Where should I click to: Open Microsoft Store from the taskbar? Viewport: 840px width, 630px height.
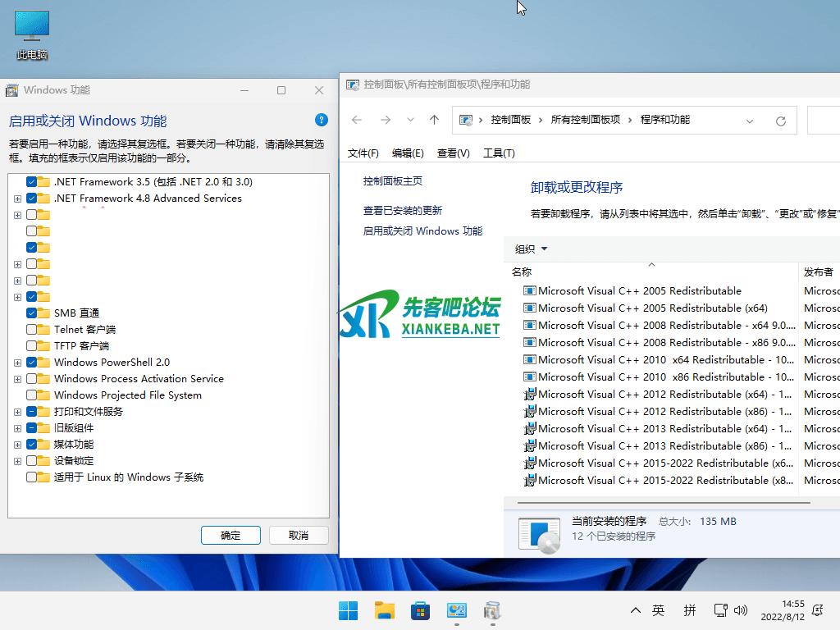[x=420, y=610]
